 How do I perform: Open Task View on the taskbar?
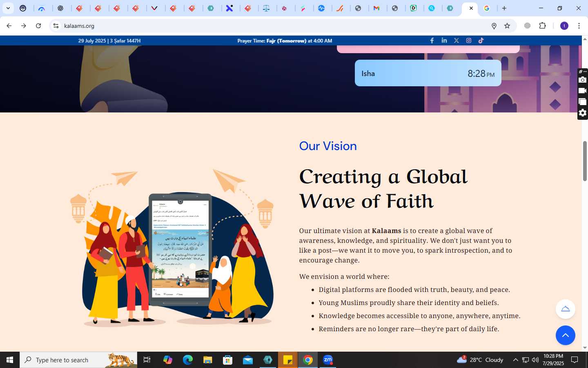click(x=147, y=360)
